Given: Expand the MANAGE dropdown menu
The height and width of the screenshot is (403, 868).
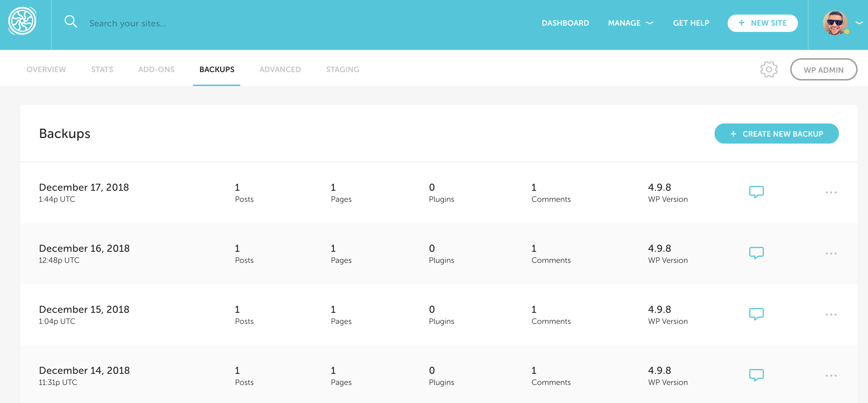Looking at the screenshot, I should [x=631, y=23].
